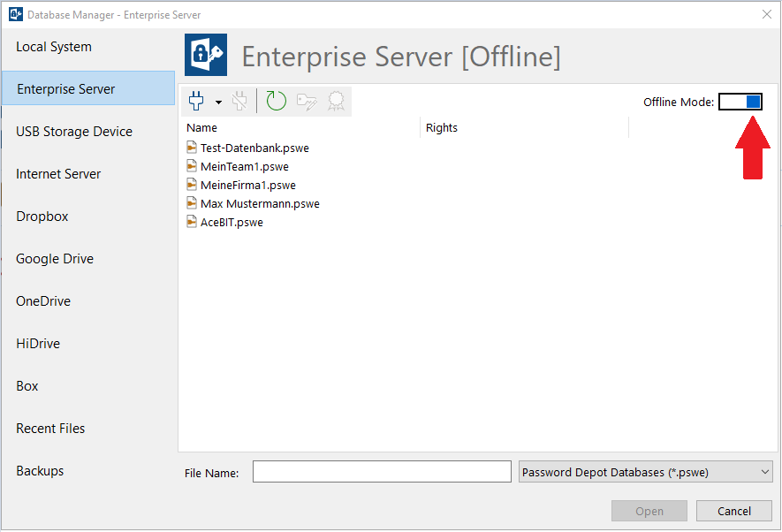Open the Password Depot Databases file type dropdown
This screenshot has height=532, width=782.
click(x=646, y=472)
